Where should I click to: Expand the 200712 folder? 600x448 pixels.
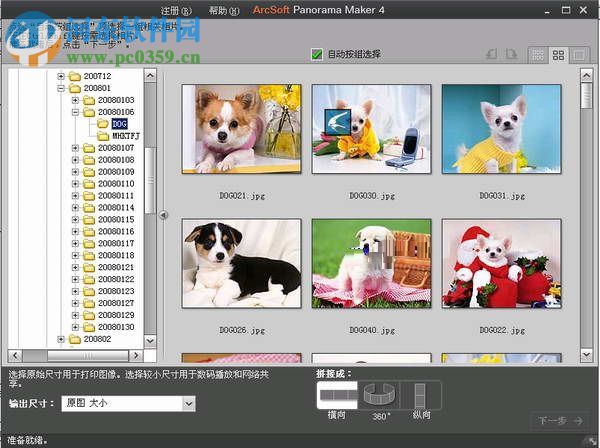coord(60,76)
